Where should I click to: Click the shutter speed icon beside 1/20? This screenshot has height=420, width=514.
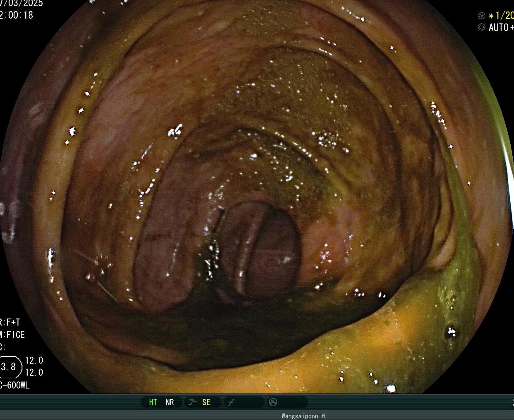(481, 16)
